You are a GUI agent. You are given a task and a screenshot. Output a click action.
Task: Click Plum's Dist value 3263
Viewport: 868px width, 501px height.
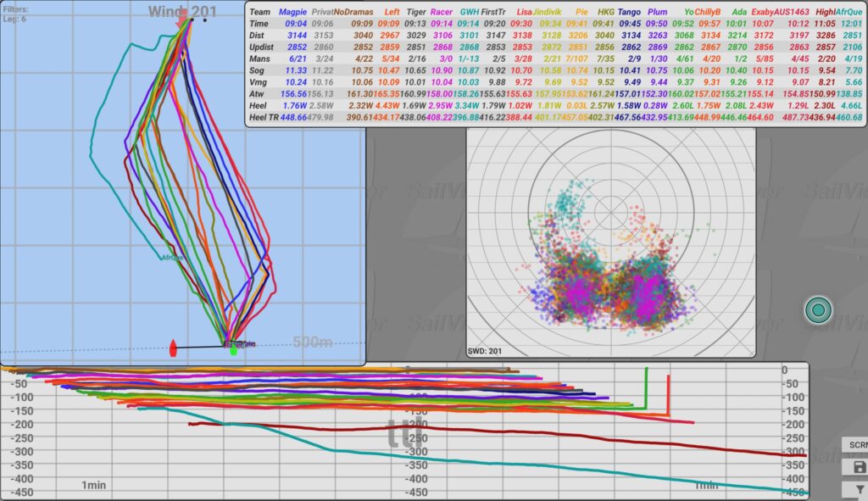point(657,36)
